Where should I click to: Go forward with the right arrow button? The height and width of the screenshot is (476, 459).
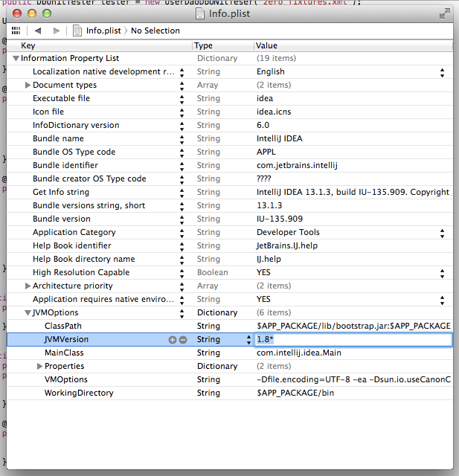click(56, 30)
